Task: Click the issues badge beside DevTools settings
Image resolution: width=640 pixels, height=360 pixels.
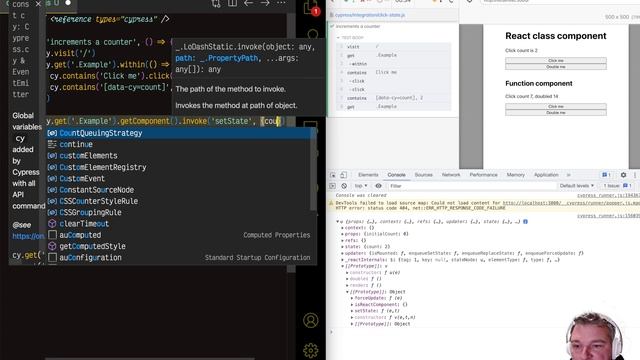Action: click(x=606, y=175)
